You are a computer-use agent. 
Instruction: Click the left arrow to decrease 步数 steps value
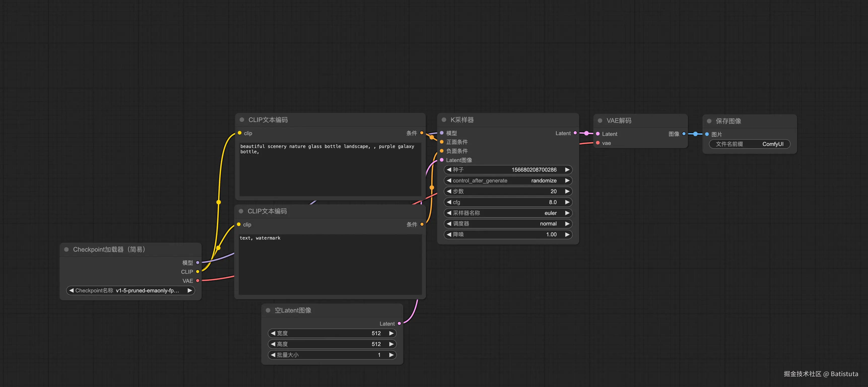449,191
